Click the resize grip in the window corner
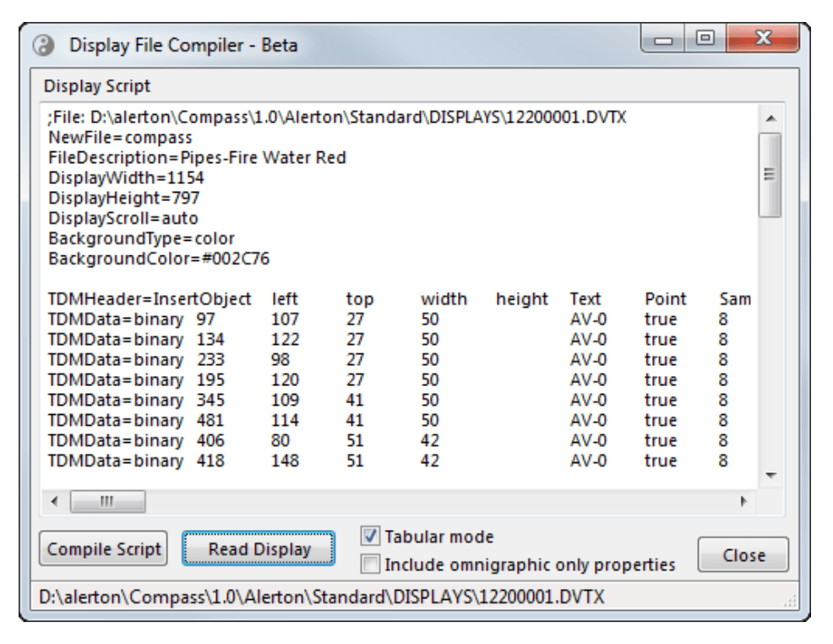833x644 pixels. coord(791,602)
